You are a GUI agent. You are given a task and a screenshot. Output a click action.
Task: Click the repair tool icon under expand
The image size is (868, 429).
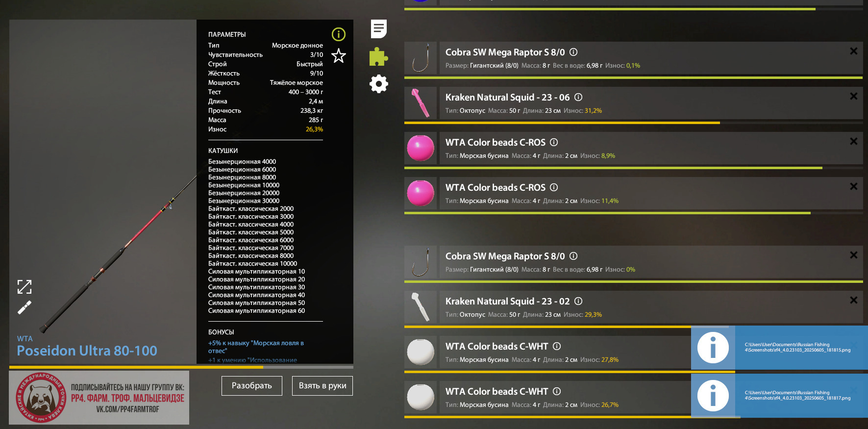25,307
